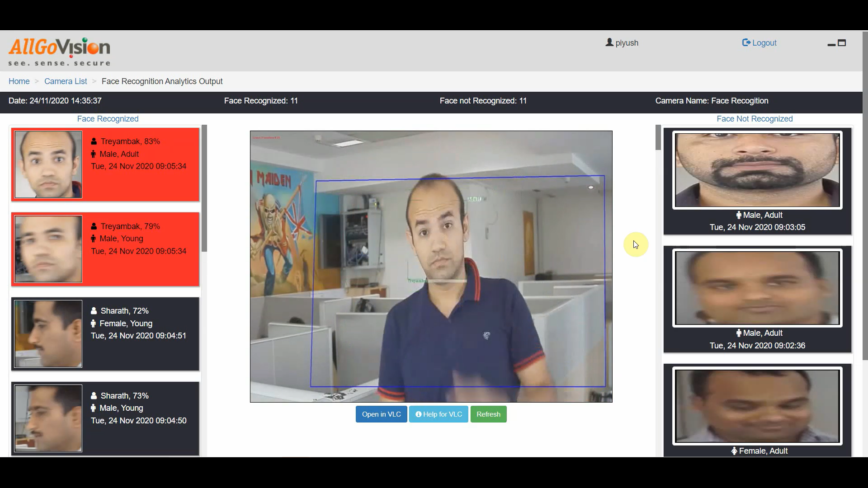The height and width of the screenshot is (488, 868).
Task: Click Camera Name: Face Recogition text
Action: pos(712,101)
